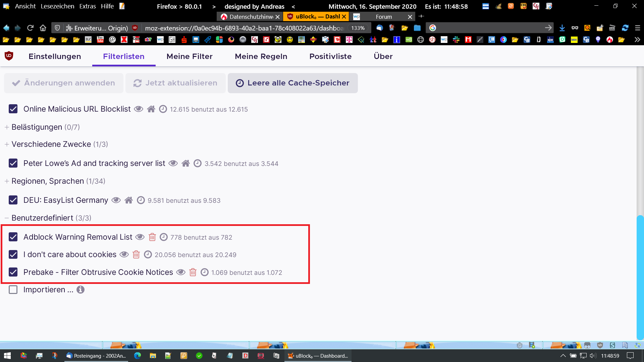Open home page of Peter Lowe's list
The image size is (644, 362).
click(185, 164)
